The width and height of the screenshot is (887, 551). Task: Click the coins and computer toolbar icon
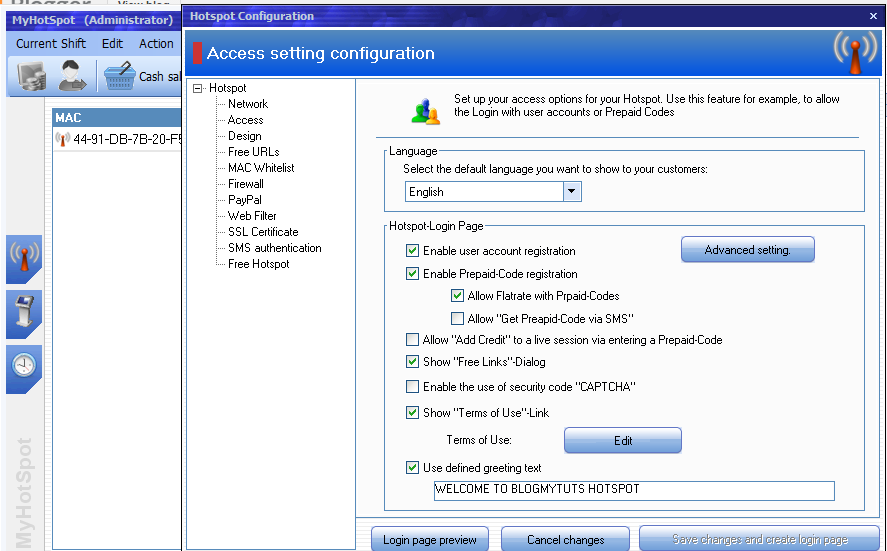[x=32, y=76]
